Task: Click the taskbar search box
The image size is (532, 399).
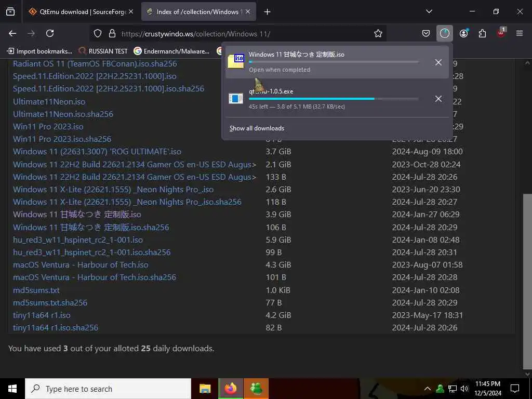Action: (x=108, y=389)
